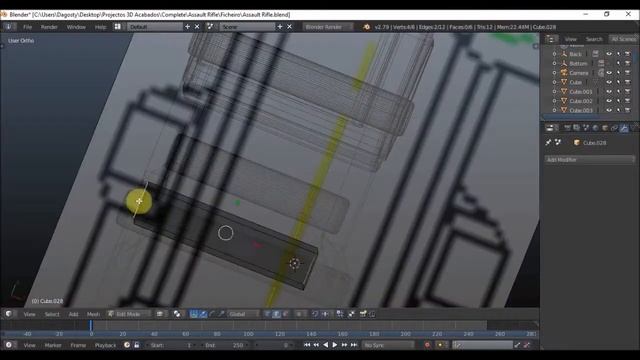Click the Scene name field
Viewport: 640px width, 360px height.
click(x=247, y=27)
